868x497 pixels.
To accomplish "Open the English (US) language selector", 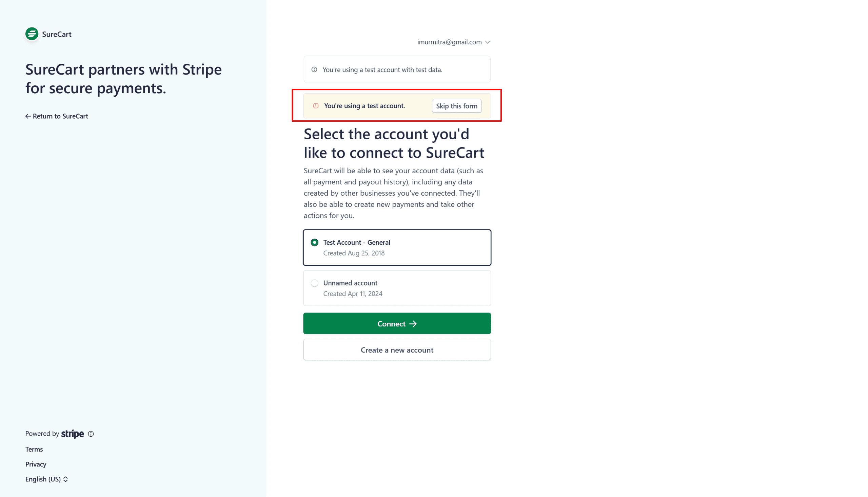I will coord(46,479).
